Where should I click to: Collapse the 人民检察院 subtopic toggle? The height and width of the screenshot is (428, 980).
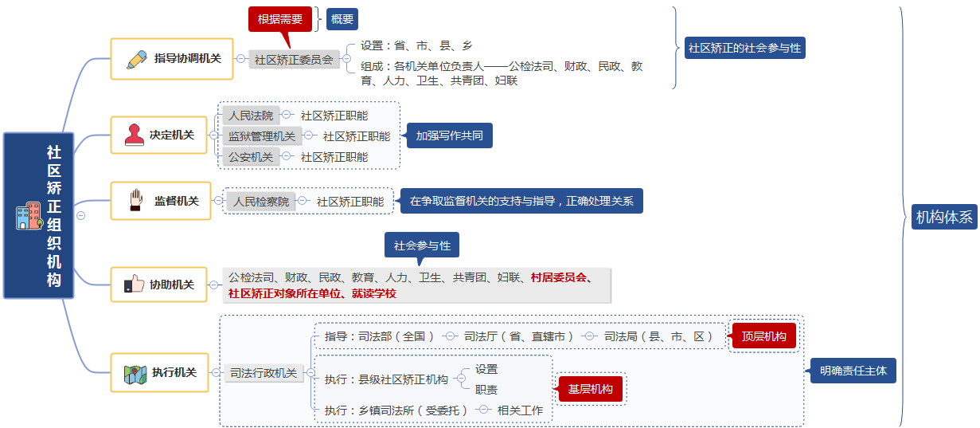(x=303, y=201)
